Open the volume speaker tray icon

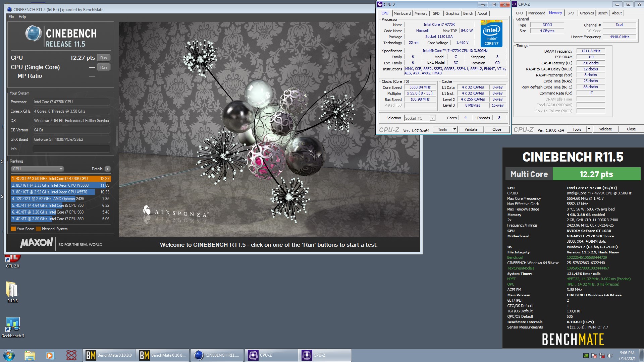(610, 356)
